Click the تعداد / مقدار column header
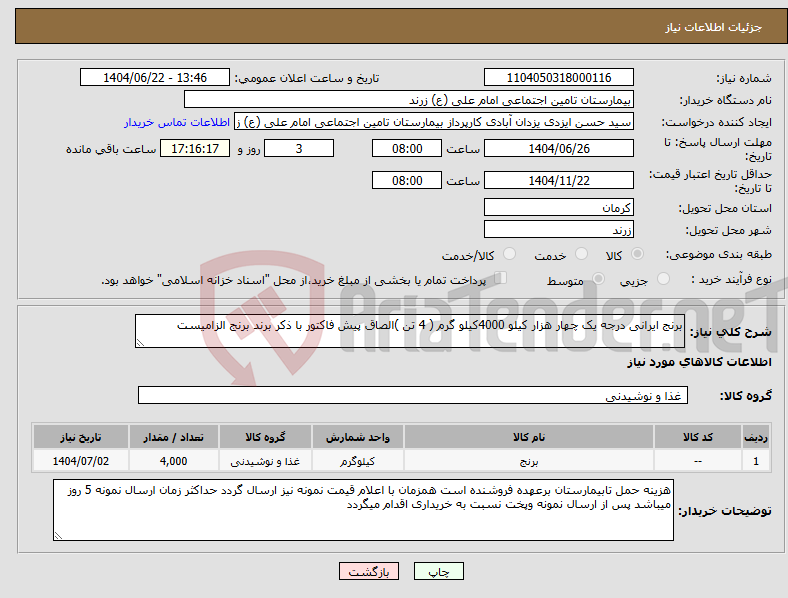Screen dimensions: 788x598 173,437
